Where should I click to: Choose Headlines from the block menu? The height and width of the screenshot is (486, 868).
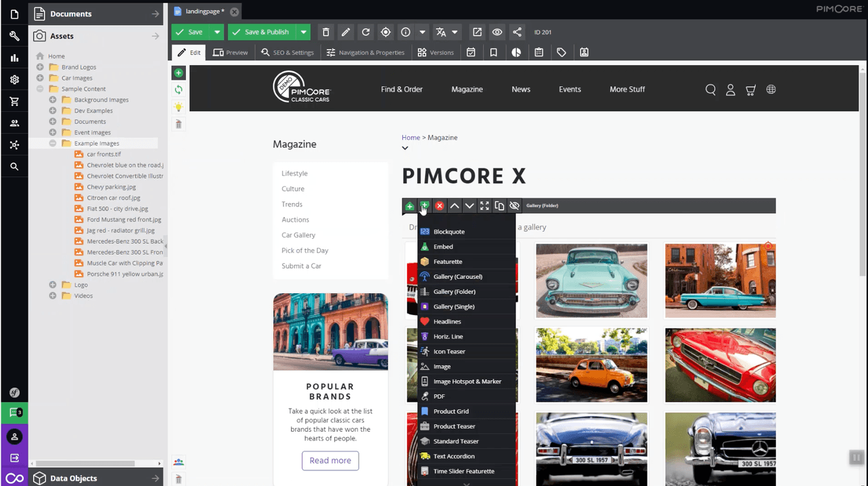point(467,321)
